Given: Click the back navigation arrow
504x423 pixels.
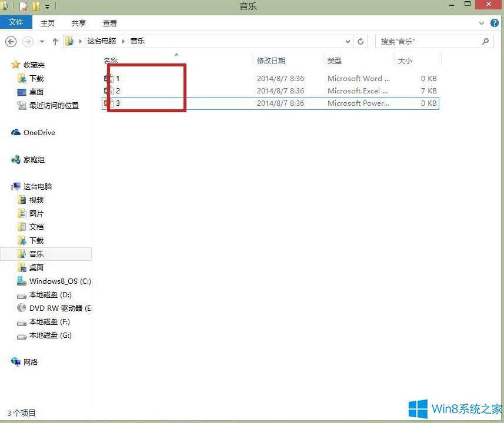Looking at the screenshot, I should pyautogui.click(x=11, y=41).
